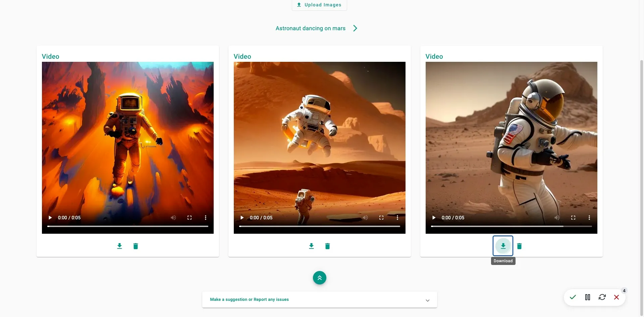Mute the second video's volume icon
The image size is (644, 317).
tap(365, 218)
